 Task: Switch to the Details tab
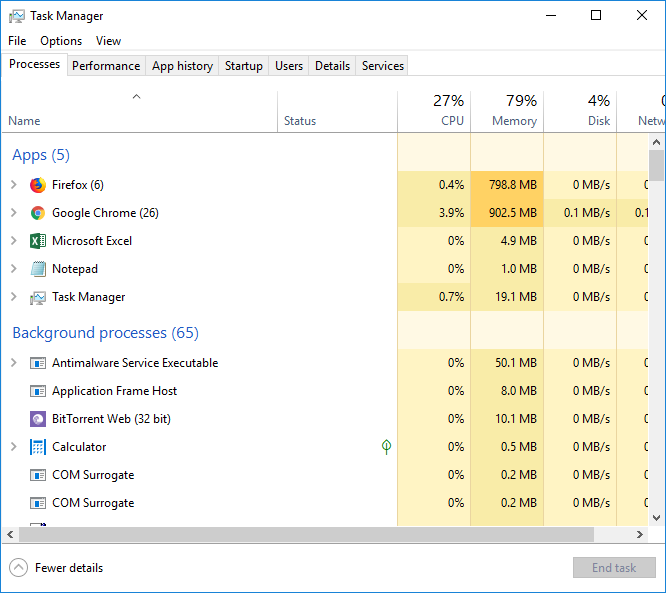tap(332, 66)
